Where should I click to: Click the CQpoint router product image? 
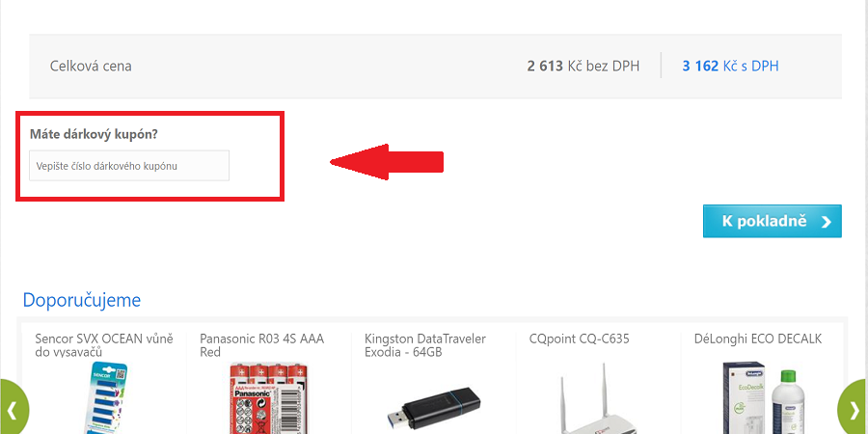click(598, 403)
